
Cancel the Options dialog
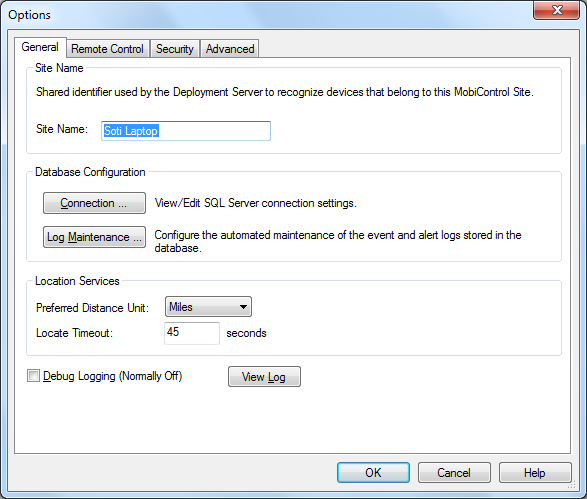(x=454, y=472)
